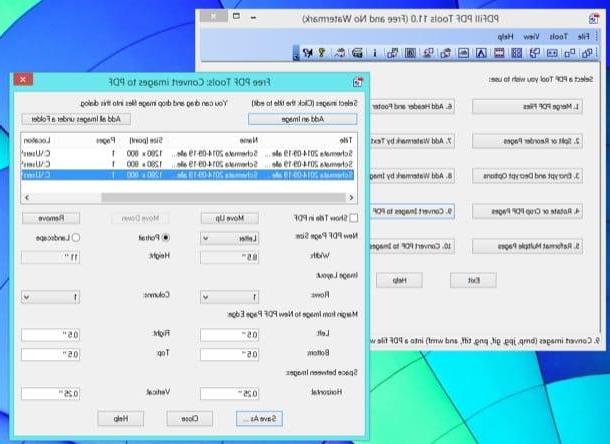Click the PDF Form Fields toolbar icon
The image size is (610, 444).
point(410,53)
